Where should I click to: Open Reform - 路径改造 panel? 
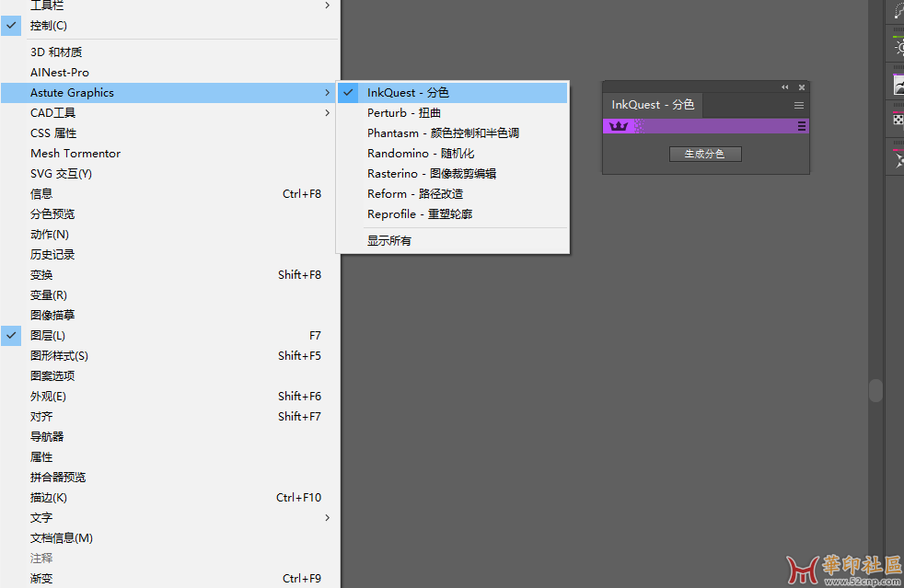(453, 193)
